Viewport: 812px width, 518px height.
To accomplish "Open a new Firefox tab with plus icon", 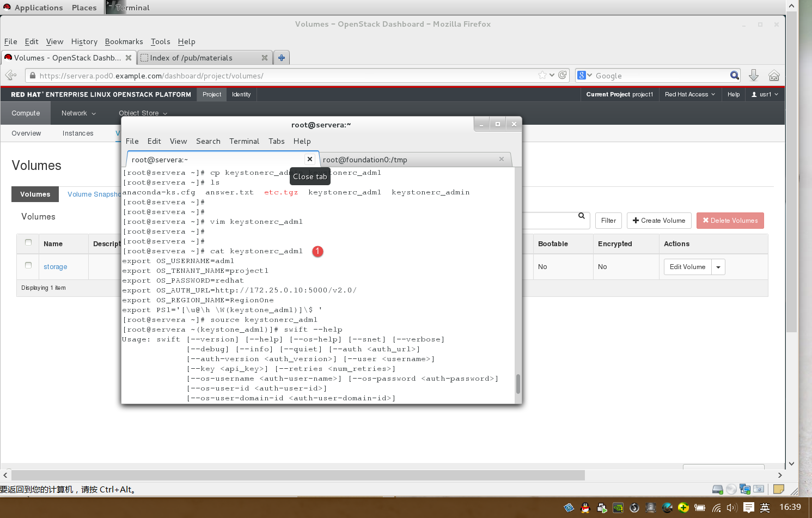I will 282,57.
